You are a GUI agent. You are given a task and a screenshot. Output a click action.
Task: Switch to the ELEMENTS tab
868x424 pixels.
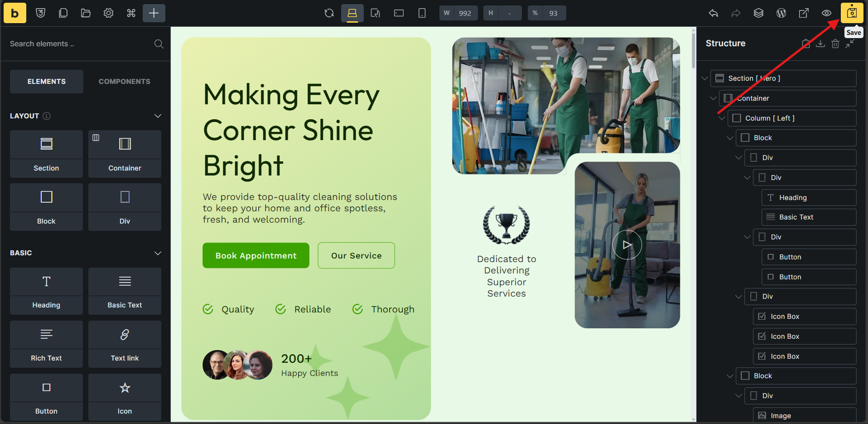[x=47, y=82]
